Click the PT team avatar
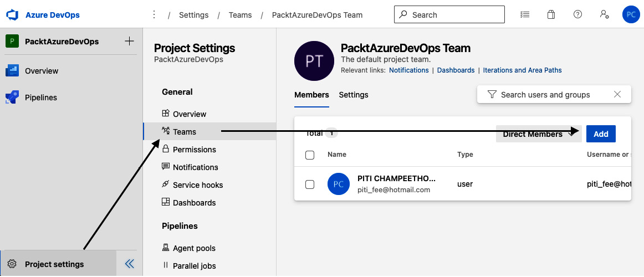The image size is (644, 277). pos(314,61)
